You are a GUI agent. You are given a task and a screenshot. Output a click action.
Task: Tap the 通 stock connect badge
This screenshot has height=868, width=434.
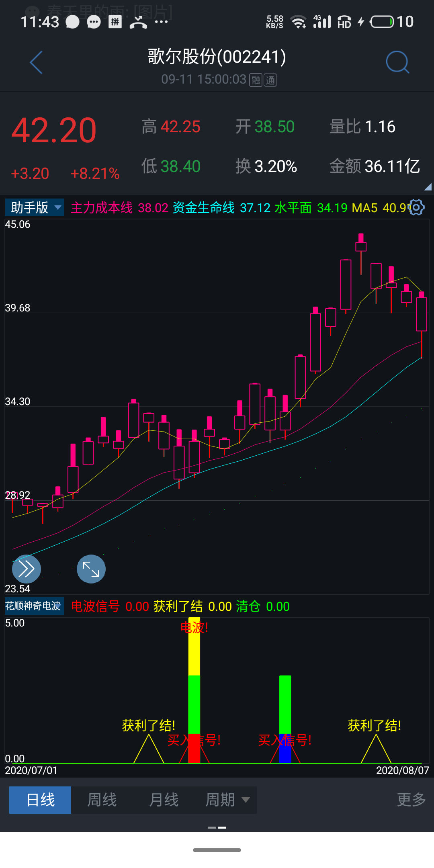tap(270, 80)
